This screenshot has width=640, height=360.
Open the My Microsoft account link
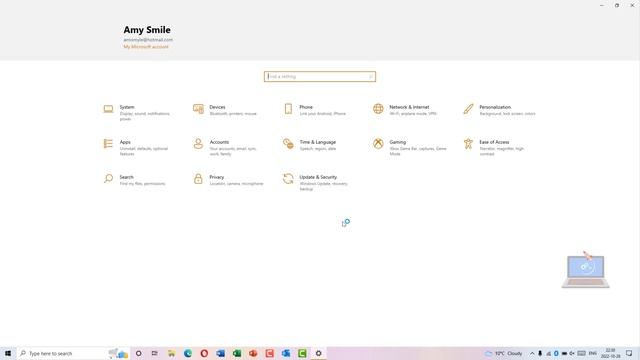click(x=146, y=47)
